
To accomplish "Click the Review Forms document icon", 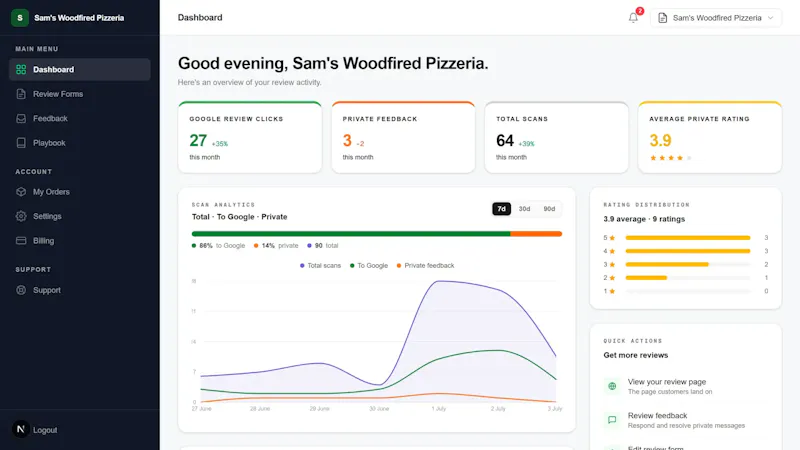I will click(21, 94).
